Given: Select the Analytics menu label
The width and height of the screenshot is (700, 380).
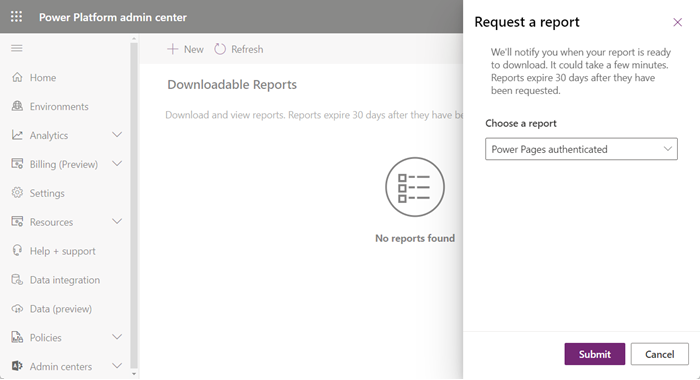Looking at the screenshot, I should (49, 135).
